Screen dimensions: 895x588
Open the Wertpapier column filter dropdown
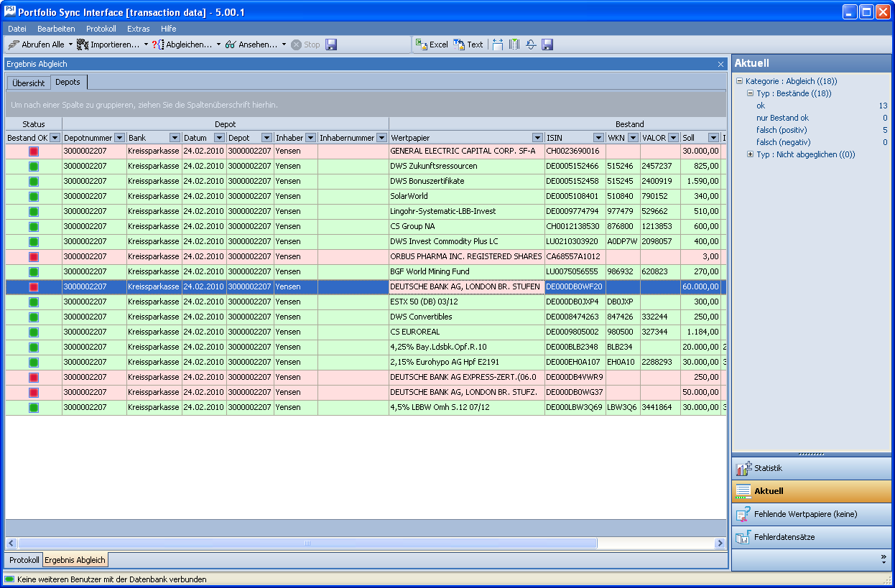pyautogui.click(x=537, y=138)
